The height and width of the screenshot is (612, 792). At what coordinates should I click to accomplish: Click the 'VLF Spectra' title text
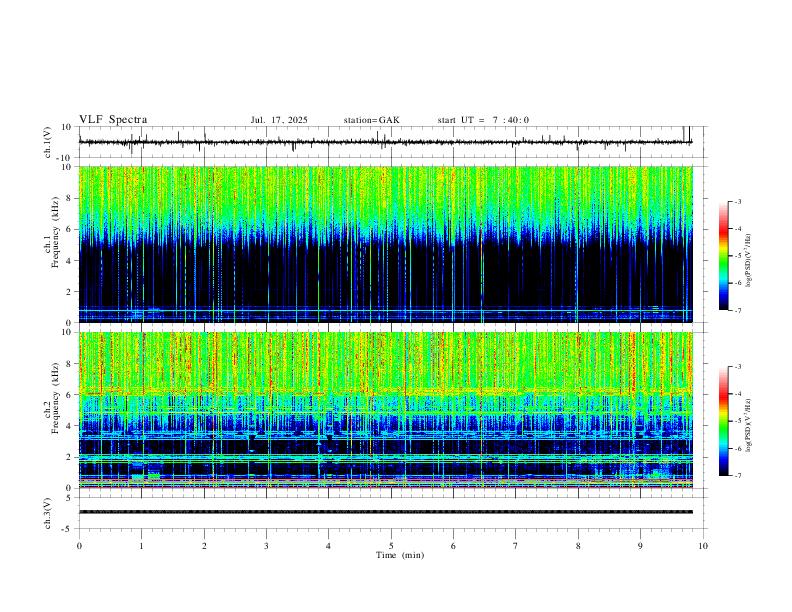113,120
